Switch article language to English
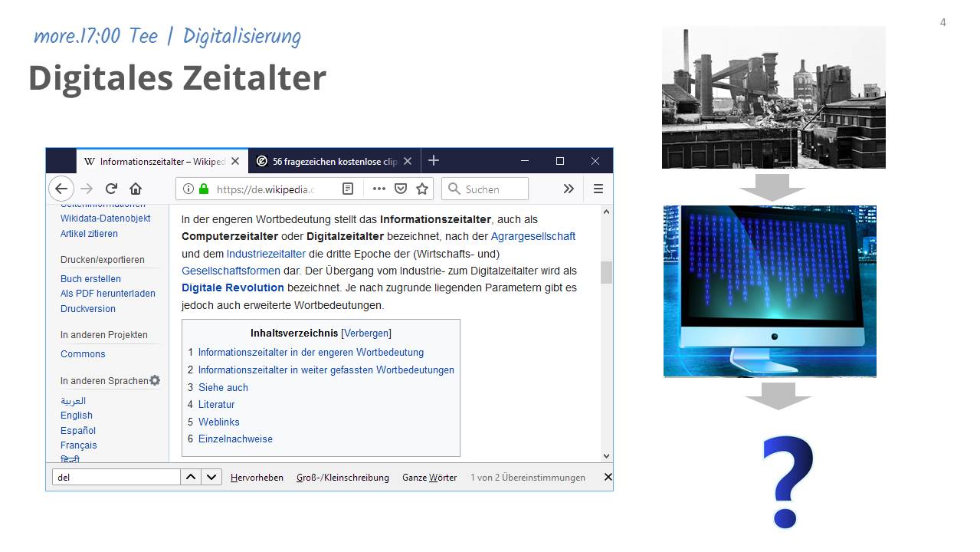Screen dimensions: 980x552 [77, 416]
